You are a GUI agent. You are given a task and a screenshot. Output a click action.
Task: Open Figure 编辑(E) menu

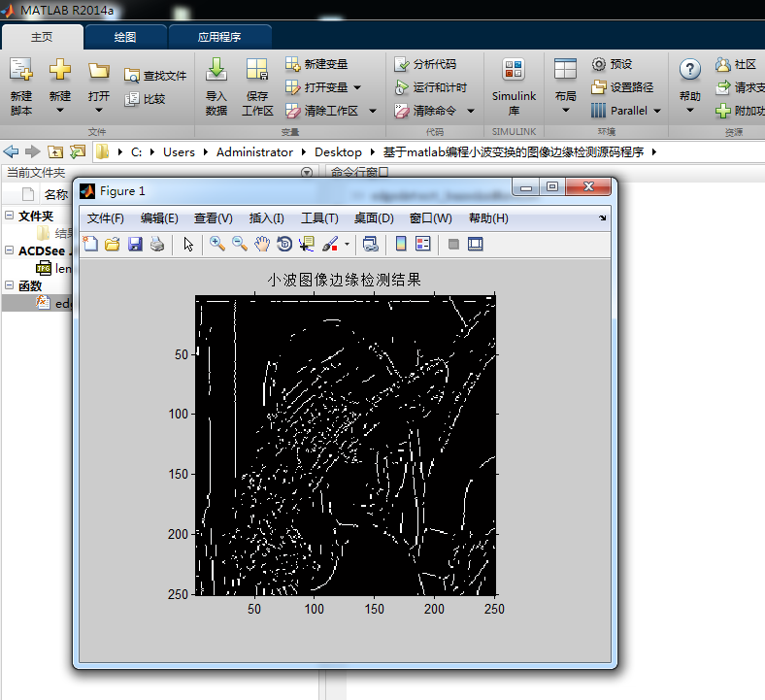[159, 218]
